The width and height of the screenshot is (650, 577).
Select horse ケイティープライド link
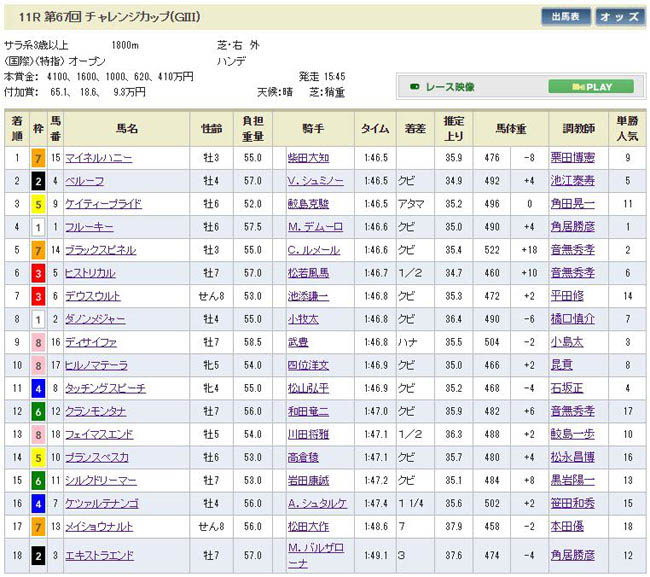pyautogui.click(x=103, y=204)
